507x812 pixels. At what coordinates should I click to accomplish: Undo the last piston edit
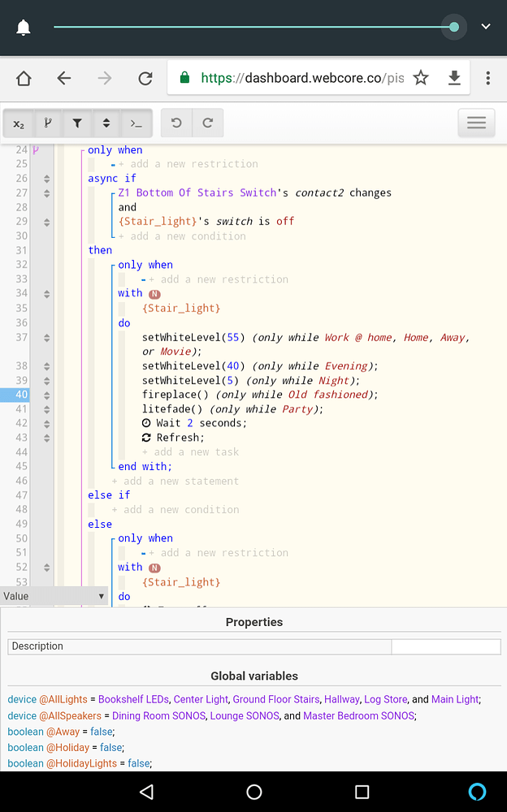tap(176, 123)
